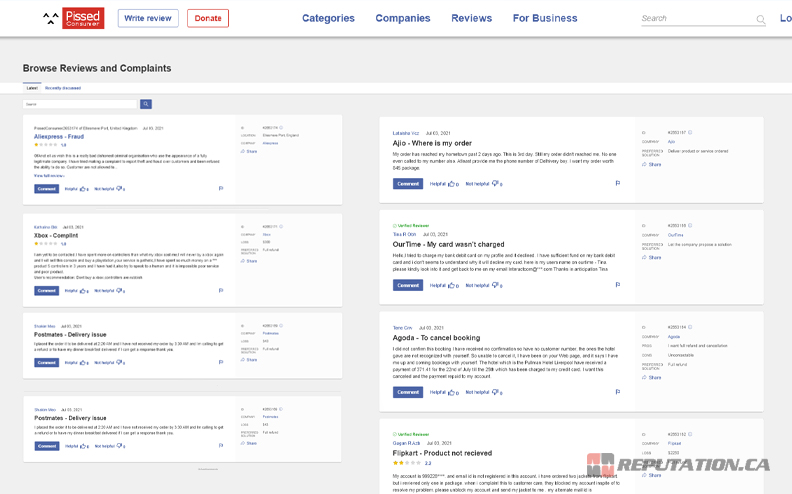Open the Xbox - Complaint review title
Screen dimensions: 792x494
56,235
